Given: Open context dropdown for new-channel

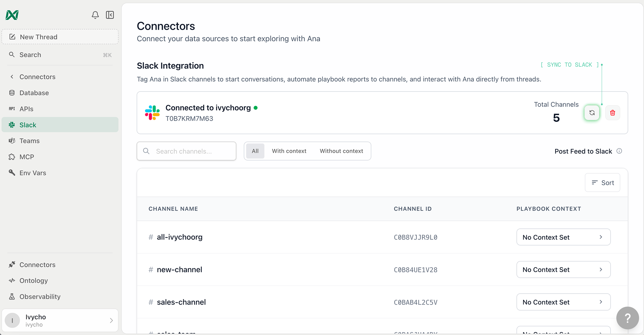Looking at the screenshot, I should pyautogui.click(x=563, y=270).
